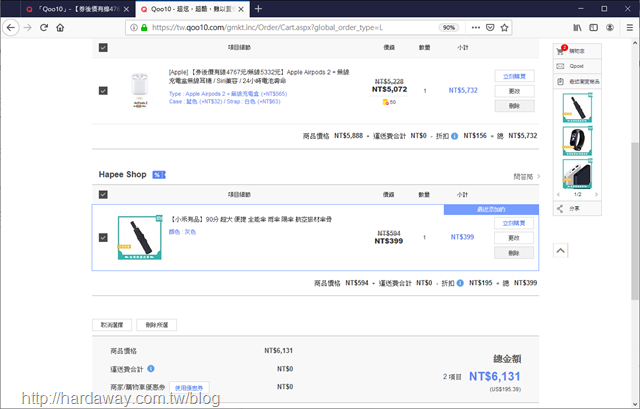Toggle select-all checkbox in Apple shop header
Image resolution: width=640 pixels, height=409 pixels.
tap(103, 48)
